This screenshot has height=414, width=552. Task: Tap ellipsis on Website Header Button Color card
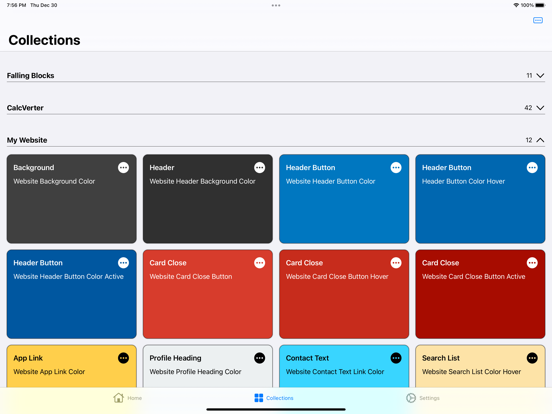(x=396, y=168)
